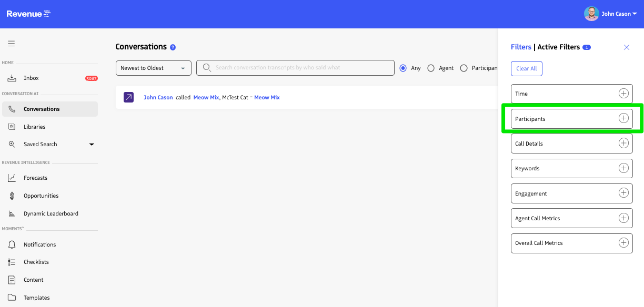644x307 pixels.
Task: Click the conversation transcript search field
Action: pyautogui.click(x=300, y=68)
